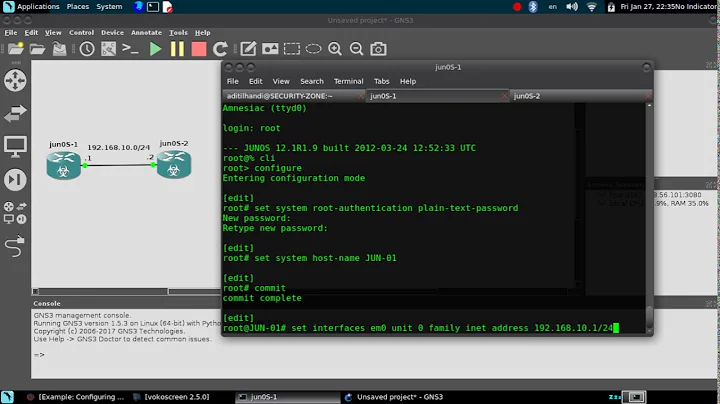The image size is (720, 404).
Task: Browse all devices sidebar icon
Action: [15, 213]
